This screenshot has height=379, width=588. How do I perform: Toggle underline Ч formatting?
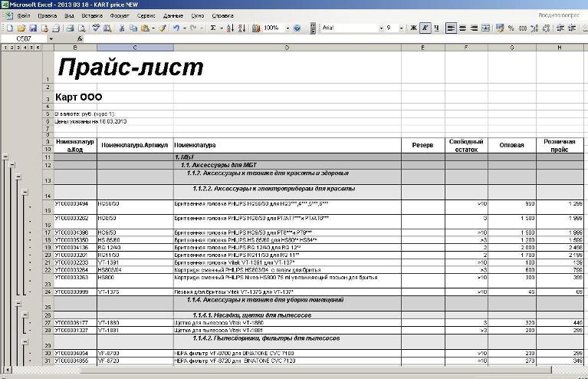(x=436, y=28)
